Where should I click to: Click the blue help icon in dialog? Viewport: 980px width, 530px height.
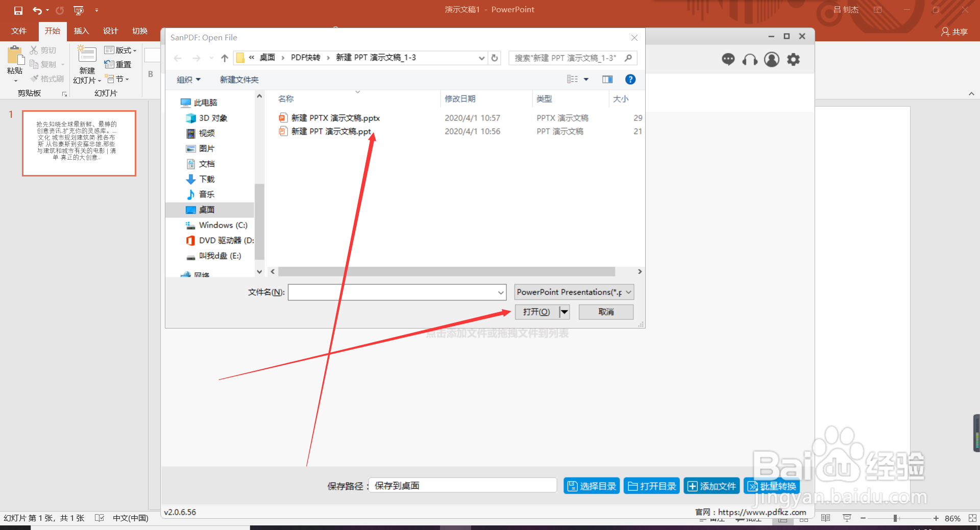coord(630,80)
